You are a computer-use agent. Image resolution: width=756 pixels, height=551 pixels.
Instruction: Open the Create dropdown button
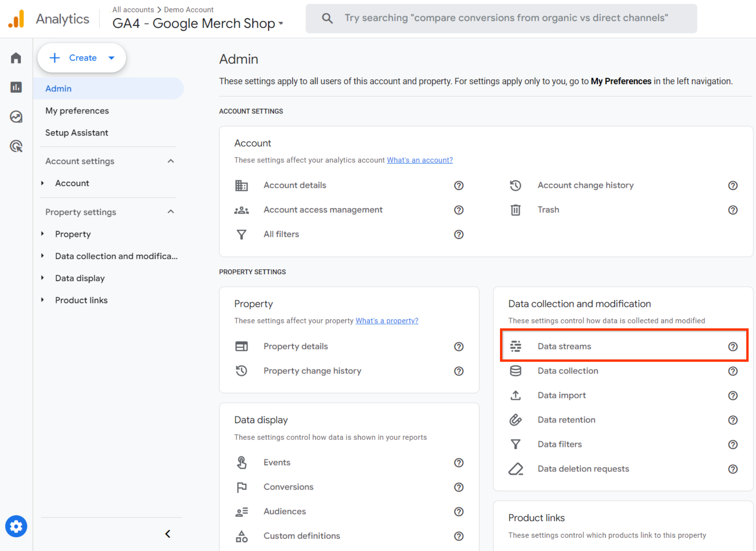82,58
